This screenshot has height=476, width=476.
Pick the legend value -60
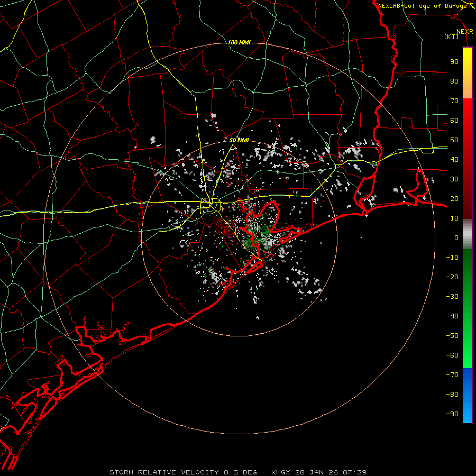[452, 355]
